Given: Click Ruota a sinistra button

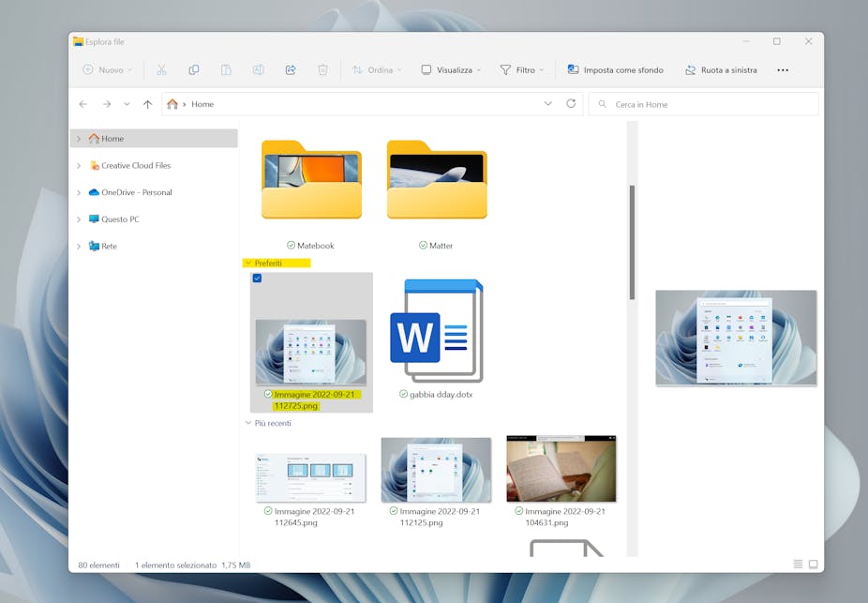Looking at the screenshot, I should tap(721, 69).
